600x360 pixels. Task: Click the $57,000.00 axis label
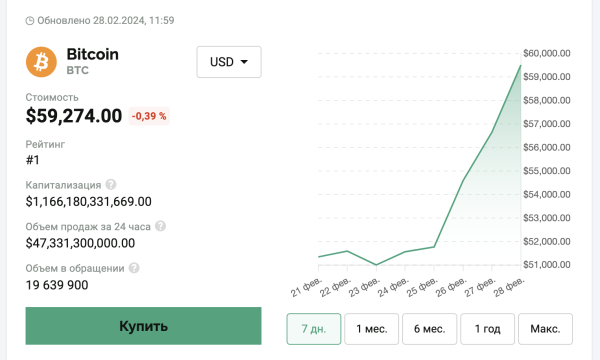pos(547,124)
